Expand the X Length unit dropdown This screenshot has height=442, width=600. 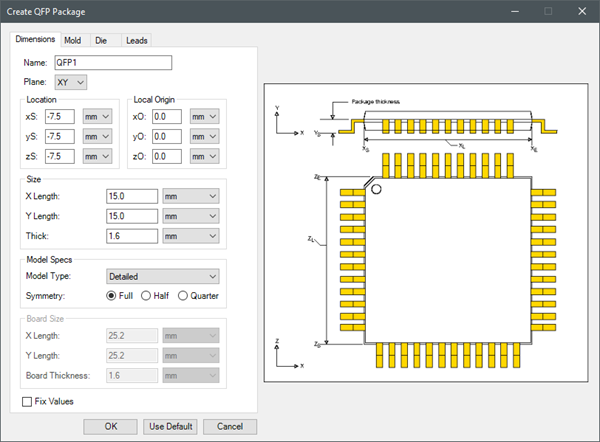[x=190, y=196]
